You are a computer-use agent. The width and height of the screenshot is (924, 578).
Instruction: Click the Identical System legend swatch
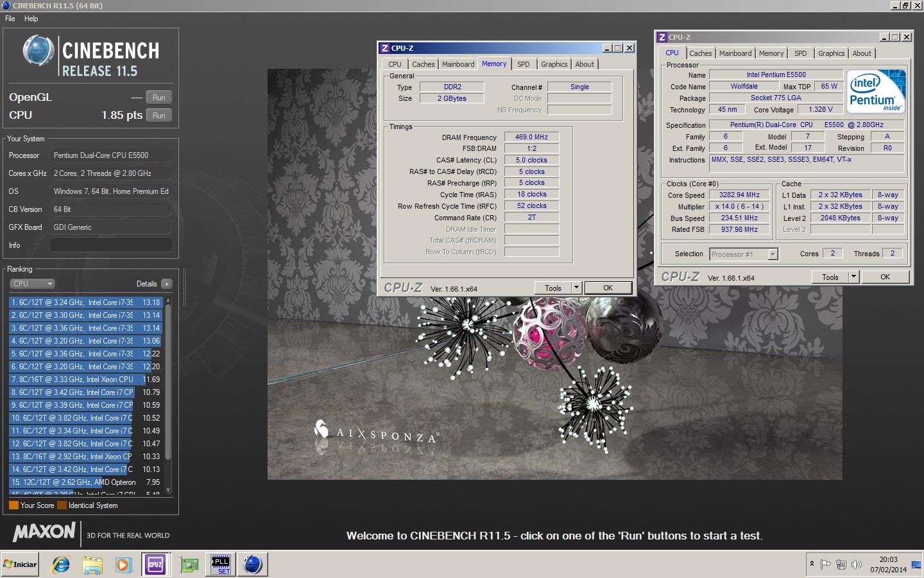click(62, 505)
